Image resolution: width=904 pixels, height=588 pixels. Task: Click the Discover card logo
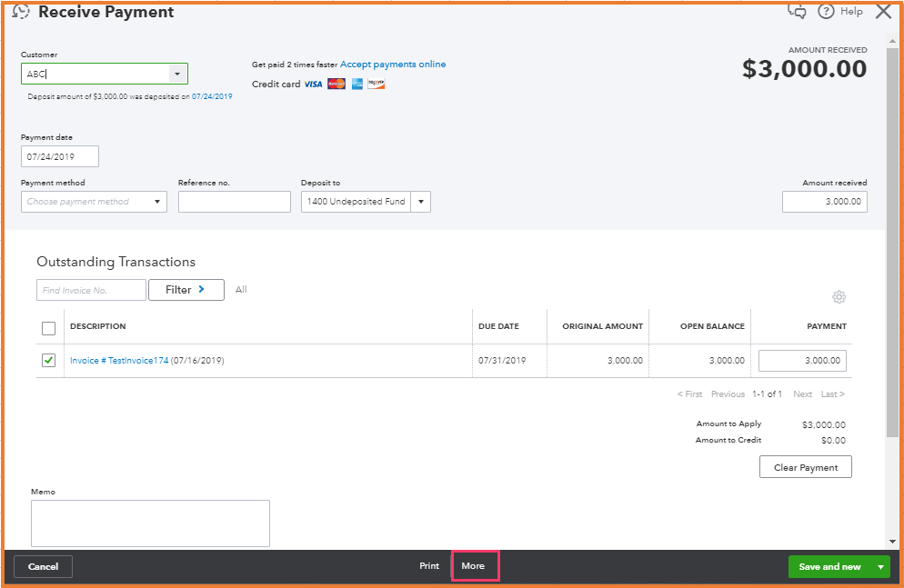pyautogui.click(x=376, y=85)
